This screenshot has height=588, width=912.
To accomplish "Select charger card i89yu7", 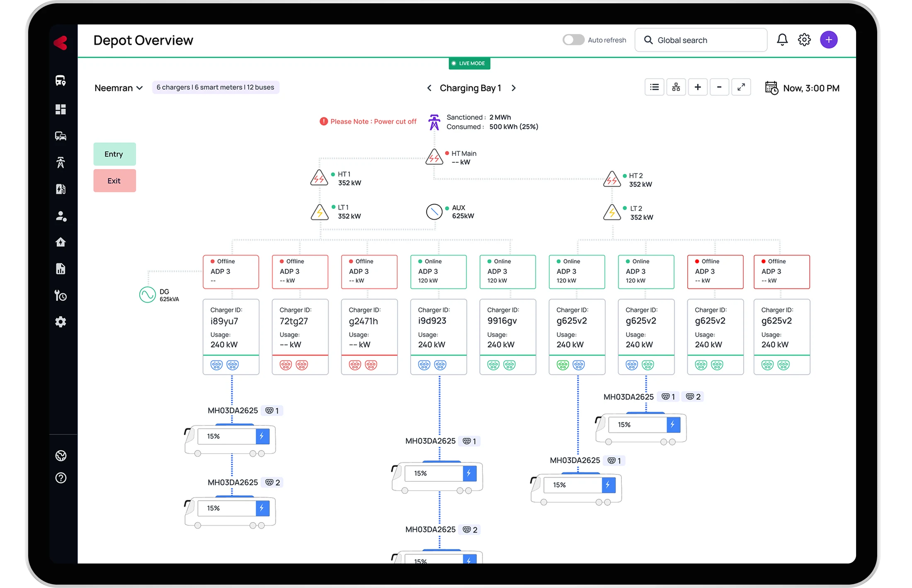I will [x=231, y=327].
